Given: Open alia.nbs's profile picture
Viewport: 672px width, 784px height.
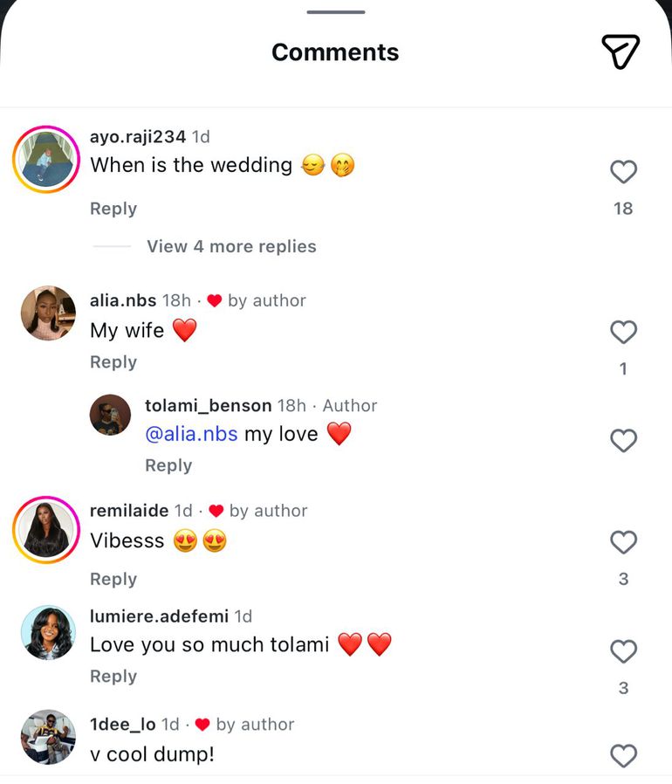Looking at the screenshot, I should tap(48, 313).
